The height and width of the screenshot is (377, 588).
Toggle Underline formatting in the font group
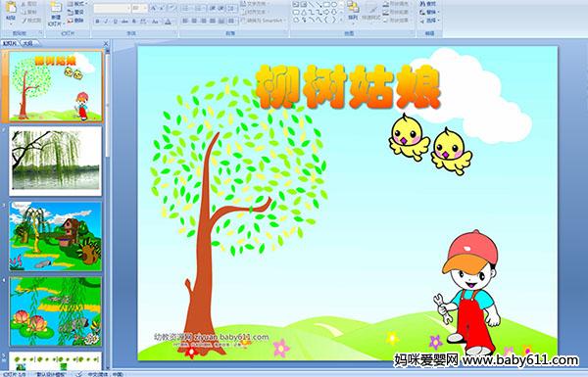click(x=115, y=22)
